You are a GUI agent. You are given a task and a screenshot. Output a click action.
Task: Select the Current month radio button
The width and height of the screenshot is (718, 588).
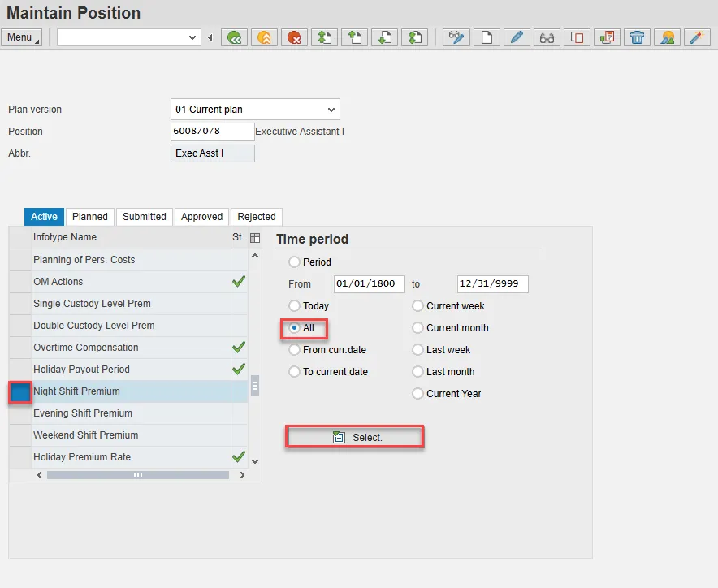418,328
